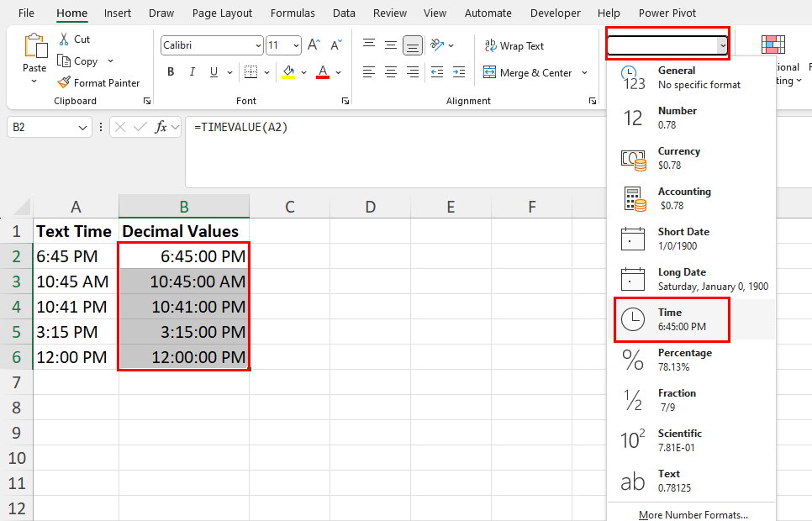Click the Cut scissors icon
This screenshot has width=812, height=521.
coord(64,39)
